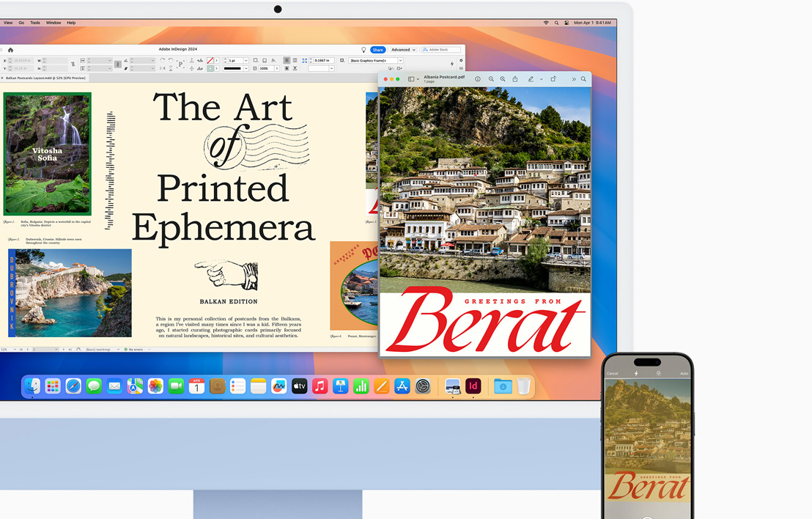
Task: Click the quick apply lightning icon
Action: click(452, 64)
